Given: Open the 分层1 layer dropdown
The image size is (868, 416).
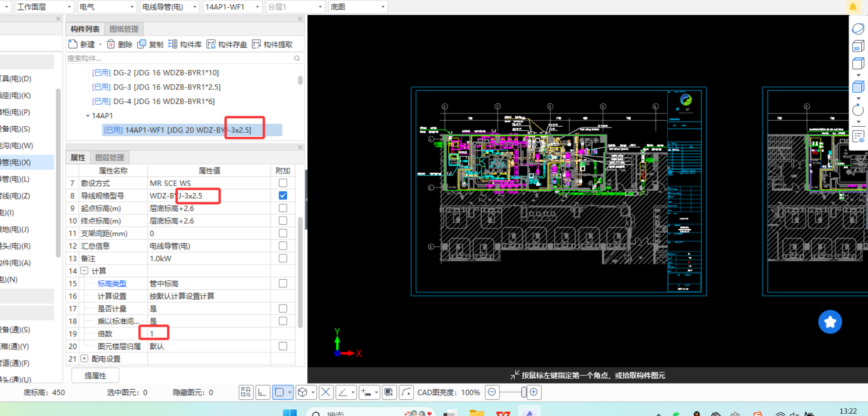Looking at the screenshot, I should point(295,7).
